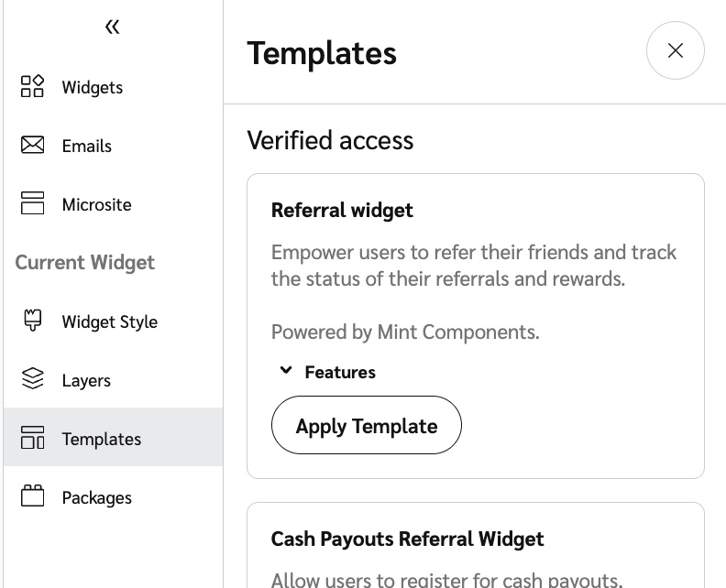Open the Widgets menu item
Screen dimensions: 726x588
tap(92, 88)
